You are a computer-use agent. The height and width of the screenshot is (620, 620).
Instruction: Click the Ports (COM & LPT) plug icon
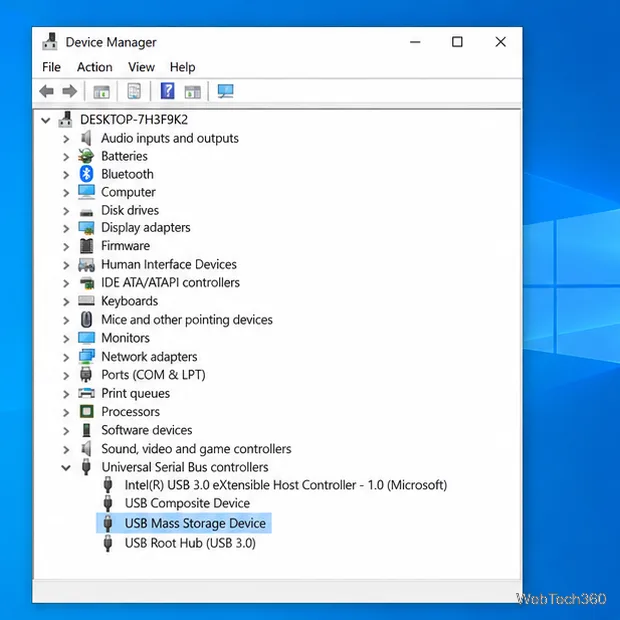click(86, 374)
